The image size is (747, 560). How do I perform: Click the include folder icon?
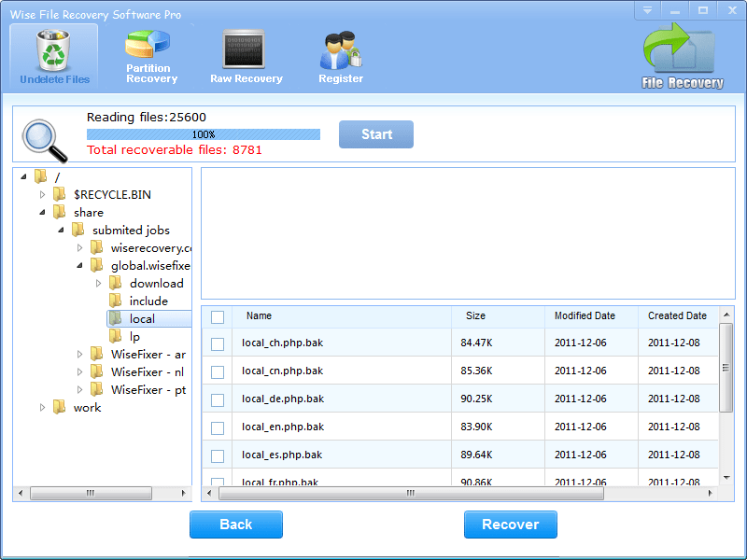pos(115,301)
